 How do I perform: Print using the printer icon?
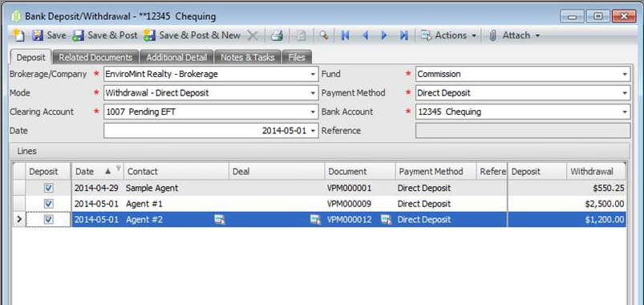pos(277,36)
